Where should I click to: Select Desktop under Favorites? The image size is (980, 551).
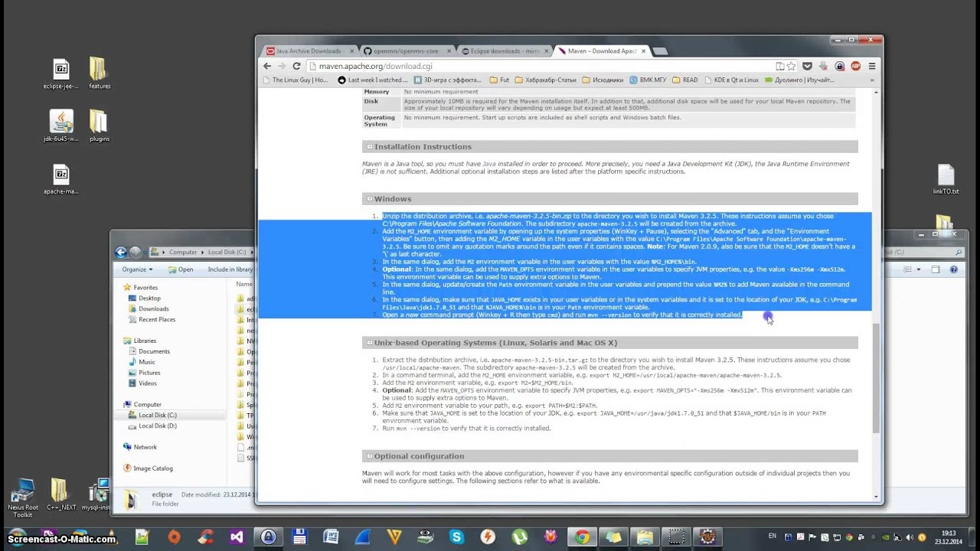click(149, 298)
